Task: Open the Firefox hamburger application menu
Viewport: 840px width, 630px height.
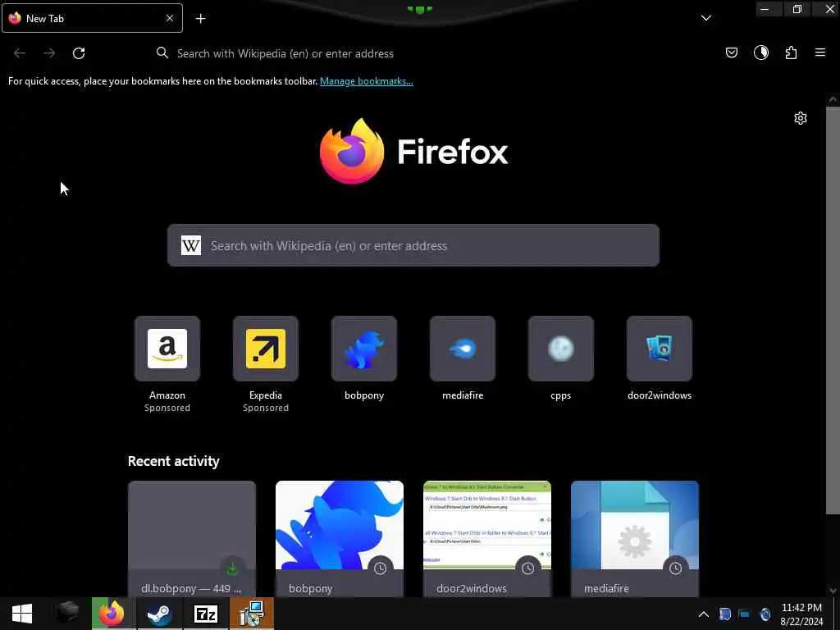Action: click(x=820, y=52)
